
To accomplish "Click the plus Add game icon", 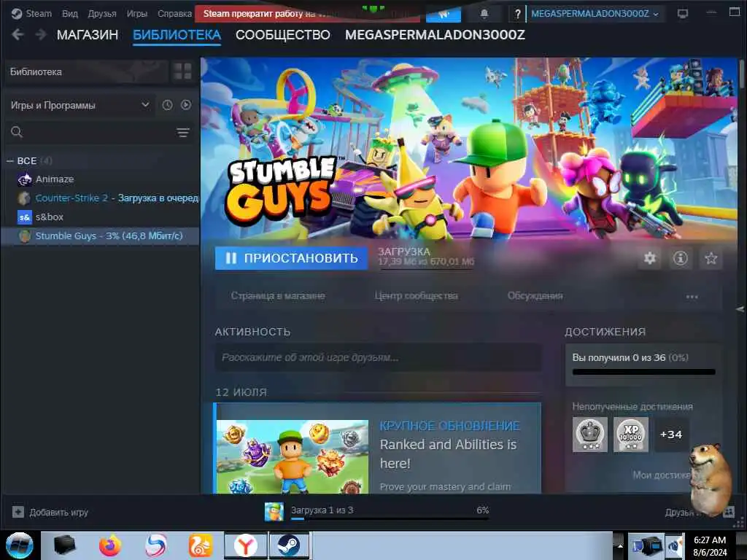I will click(x=18, y=512).
